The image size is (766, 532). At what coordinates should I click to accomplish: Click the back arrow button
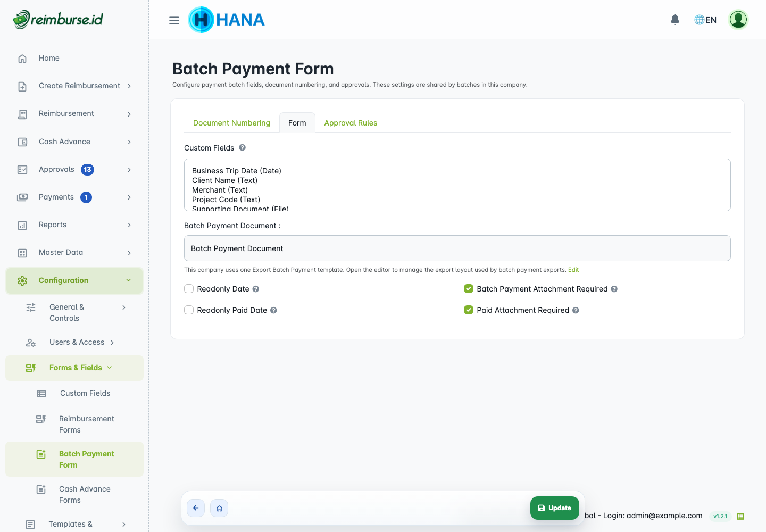(196, 508)
